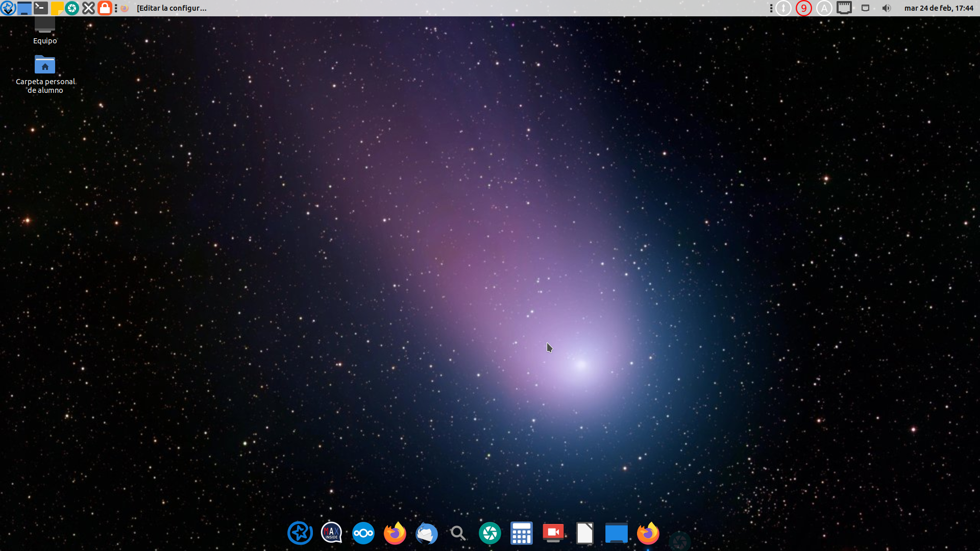Screen dimensions: 980x551
Task: Select the Equipo desktop icon
Action: [45, 31]
